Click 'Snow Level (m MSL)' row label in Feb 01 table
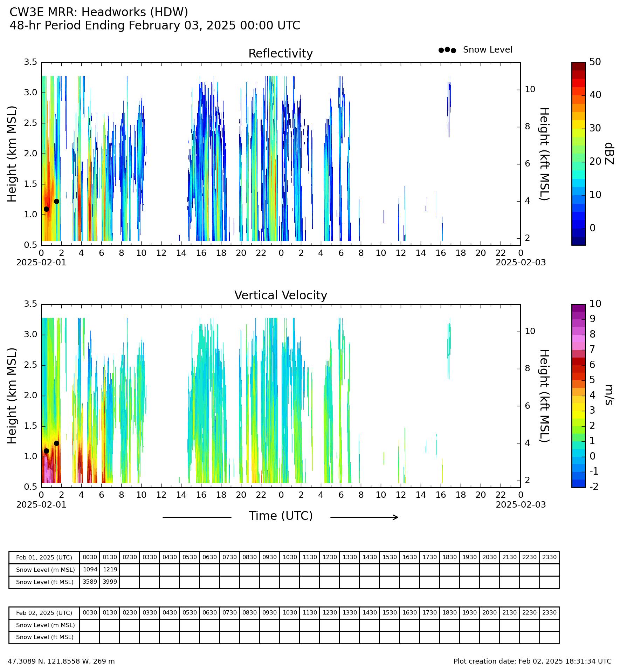620x672 pixels. [x=44, y=570]
